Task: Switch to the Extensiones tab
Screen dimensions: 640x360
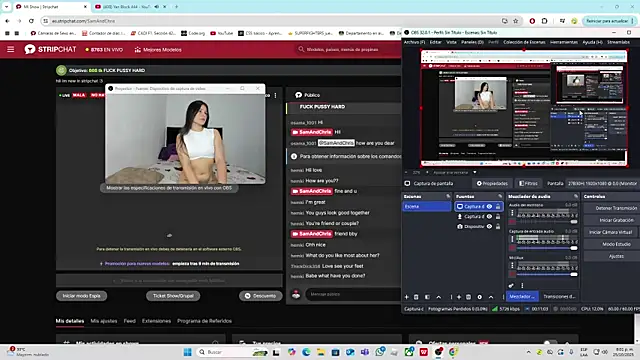Action: coord(156,321)
